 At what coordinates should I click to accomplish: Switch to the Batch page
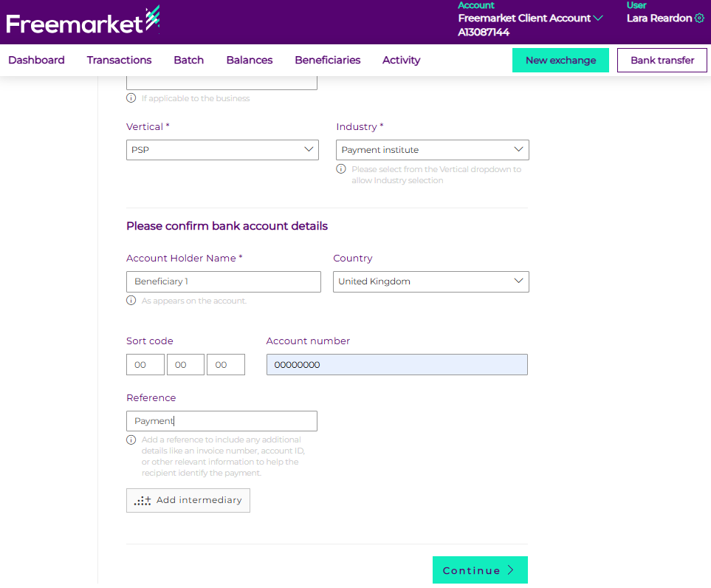(188, 61)
